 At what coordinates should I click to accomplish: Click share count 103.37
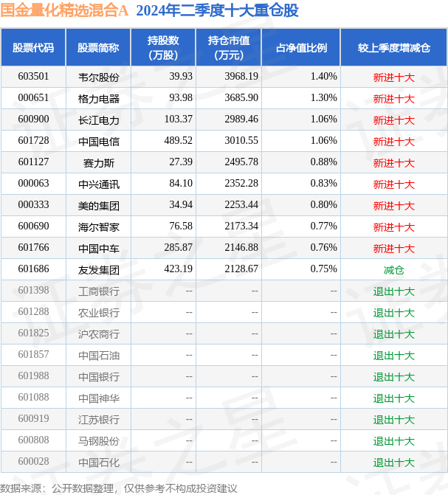[x=178, y=120]
